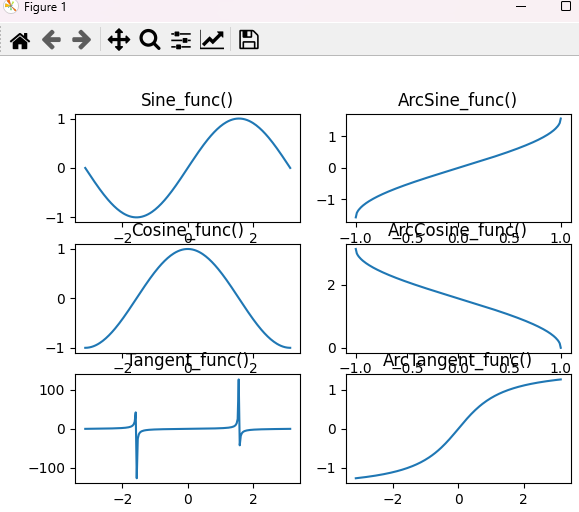Click inside the Cosine_func() plot
The width and height of the screenshot is (579, 512).
click(x=188, y=299)
